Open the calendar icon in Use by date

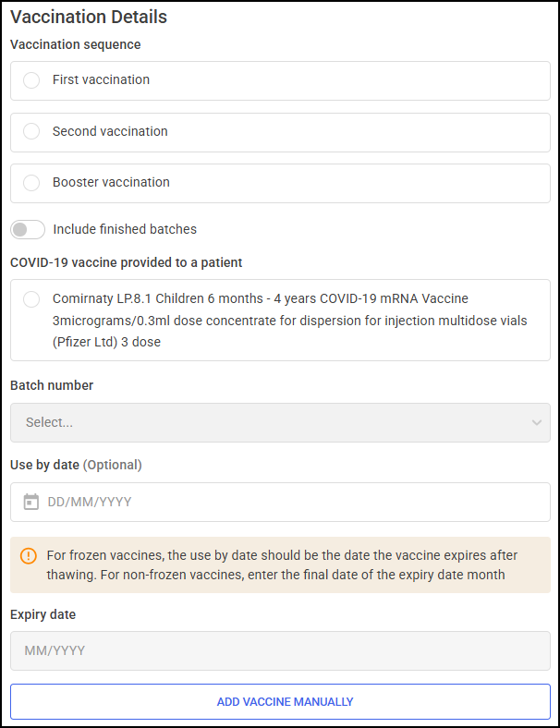coord(31,502)
